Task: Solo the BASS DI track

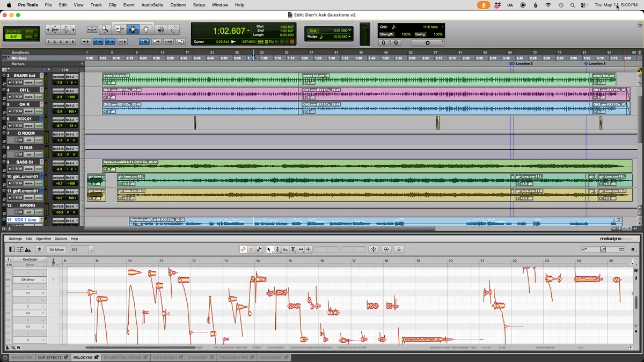Action: pos(17,169)
